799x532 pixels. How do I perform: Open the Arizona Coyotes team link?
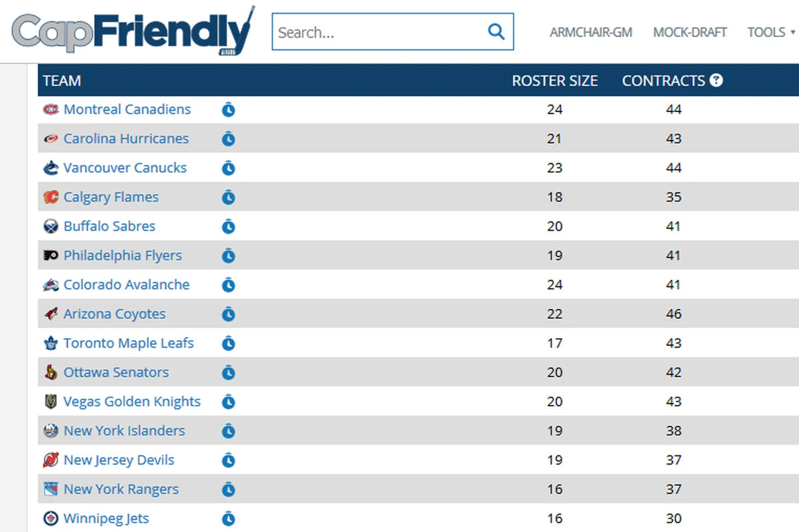[114, 314]
